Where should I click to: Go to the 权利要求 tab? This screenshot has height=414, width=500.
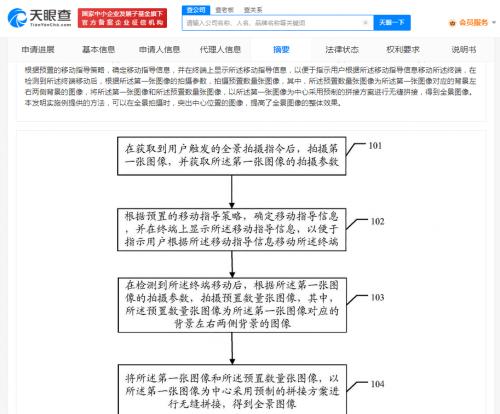[x=403, y=50]
